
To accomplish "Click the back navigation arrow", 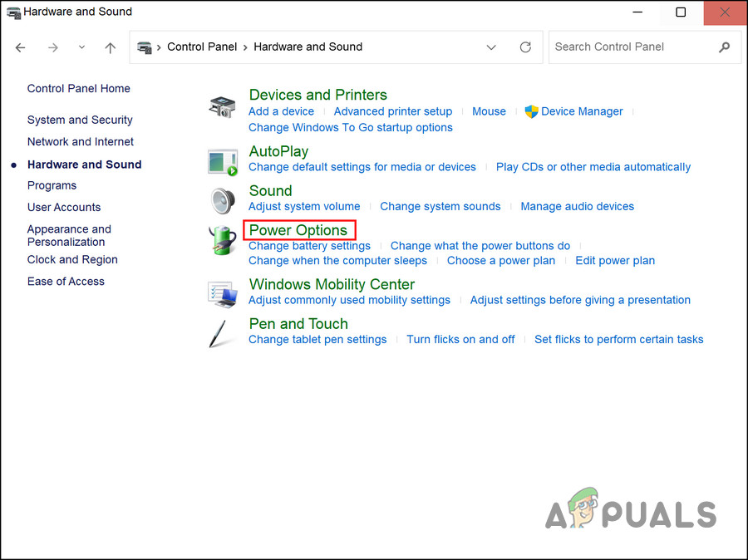I will [x=20, y=47].
